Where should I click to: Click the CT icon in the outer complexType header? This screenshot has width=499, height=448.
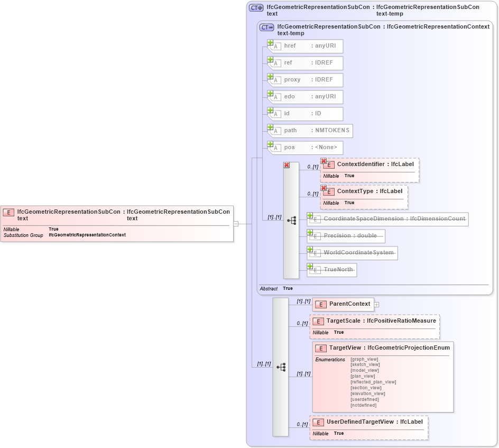(x=255, y=7)
